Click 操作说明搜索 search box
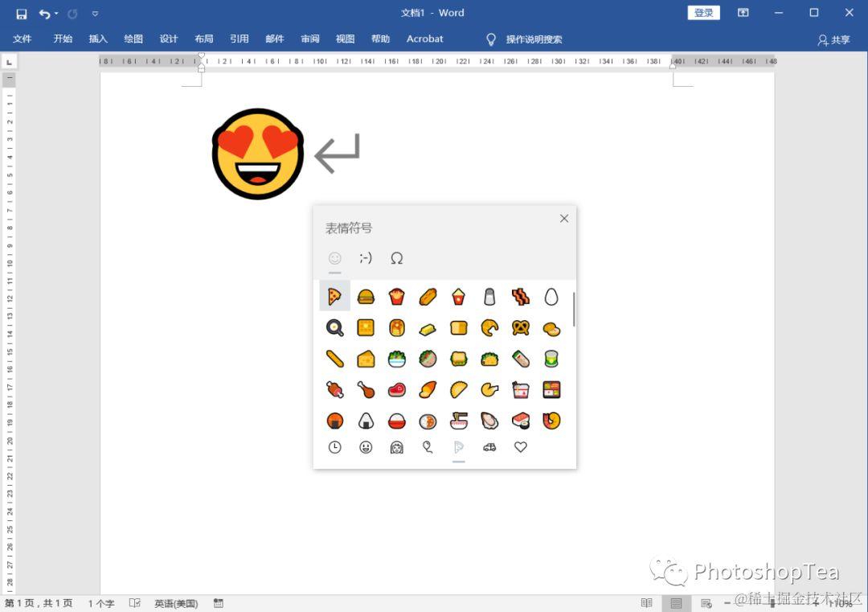The width and height of the screenshot is (868, 612). click(x=534, y=39)
